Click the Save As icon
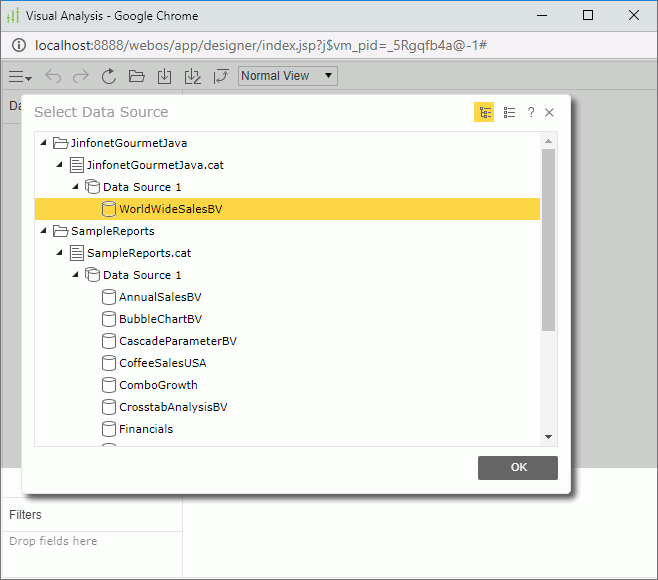The image size is (658, 580). (193, 76)
